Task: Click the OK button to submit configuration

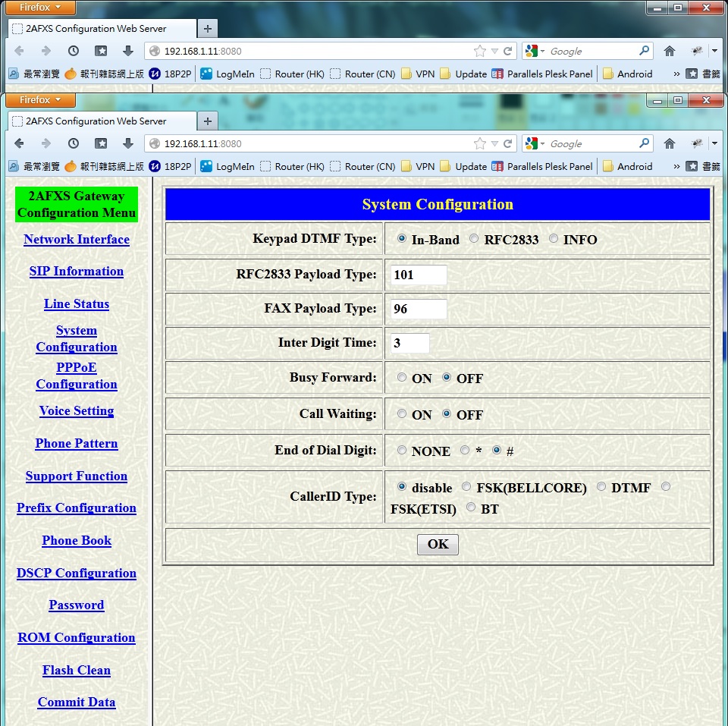Action: click(438, 544)
